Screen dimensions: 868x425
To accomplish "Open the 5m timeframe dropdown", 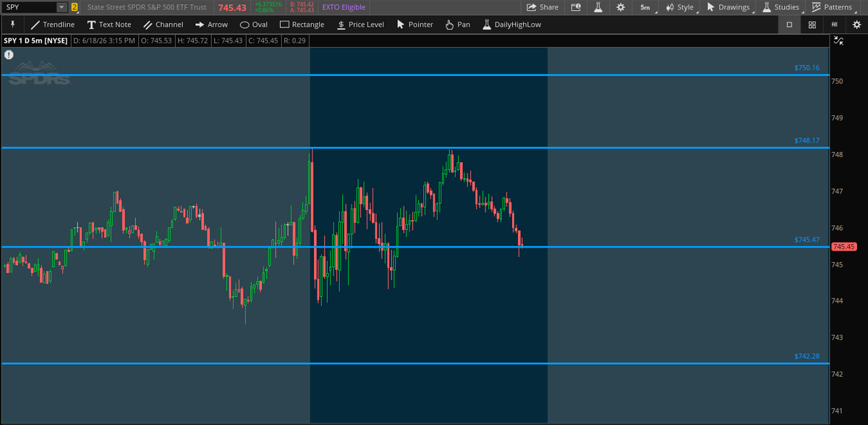I will pos(644,7).
